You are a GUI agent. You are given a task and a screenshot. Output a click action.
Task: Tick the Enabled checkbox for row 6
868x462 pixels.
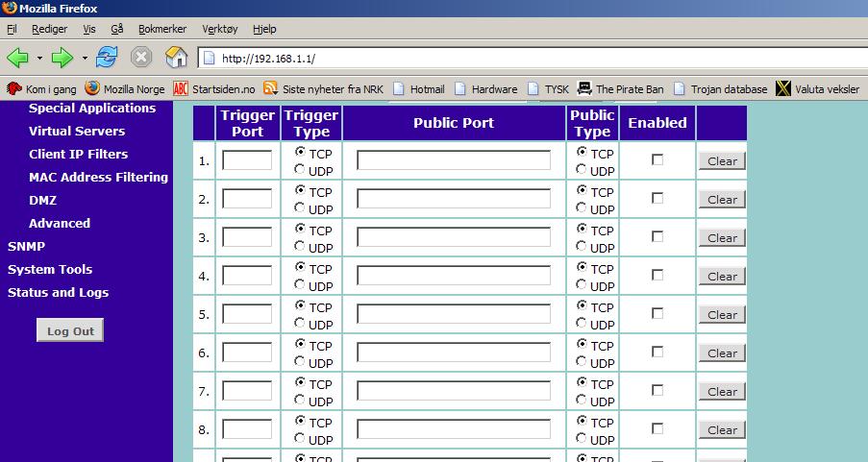[x=657, y=352]
